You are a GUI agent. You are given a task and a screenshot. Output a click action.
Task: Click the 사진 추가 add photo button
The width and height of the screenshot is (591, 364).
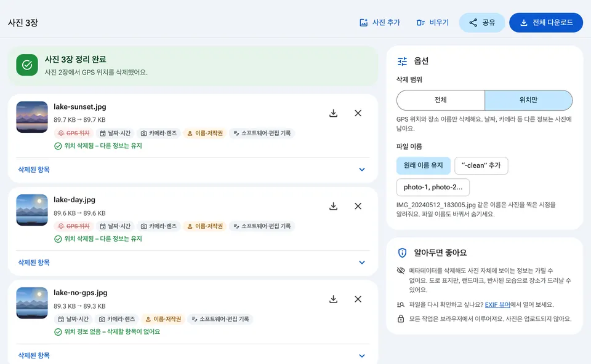point(380,23)
